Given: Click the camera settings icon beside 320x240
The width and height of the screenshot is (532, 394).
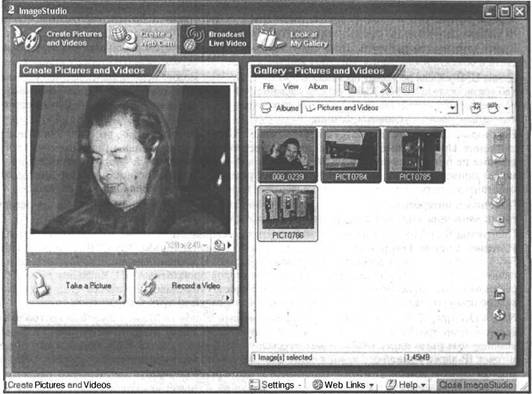Looking at the screenshot, I should point(219,245).
